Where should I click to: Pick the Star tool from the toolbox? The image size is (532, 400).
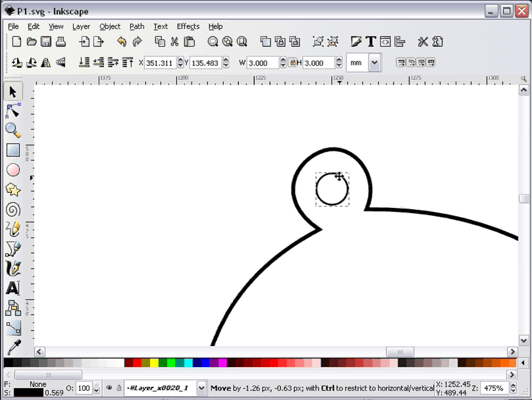[13, 189]
